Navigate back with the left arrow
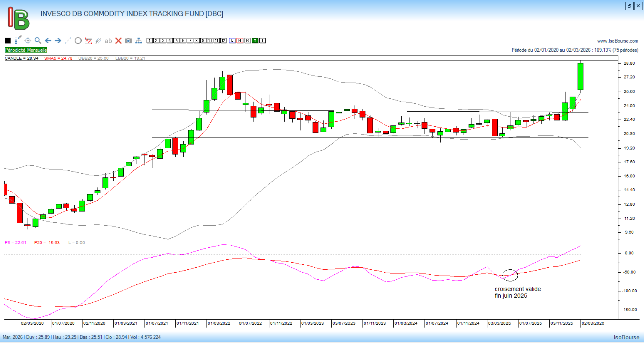This screenshot has height=343, width=644. 48,41
